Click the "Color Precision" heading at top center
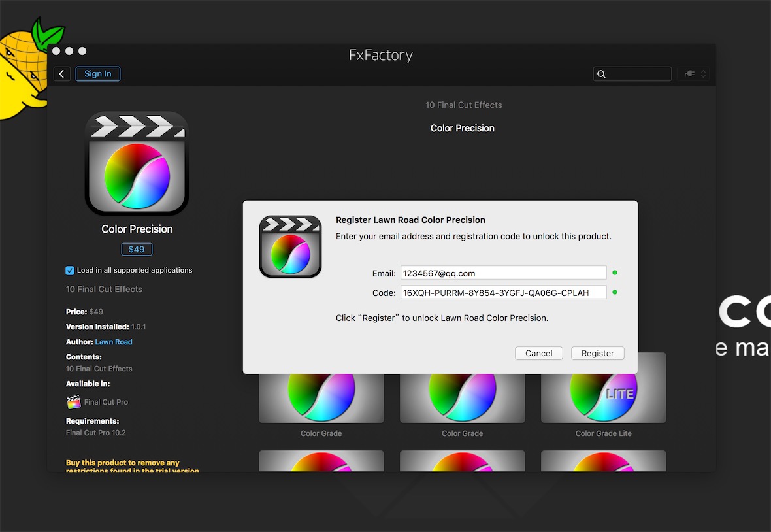Image resolution: width=771 pixels, height=532 pixels. [462, 128]
